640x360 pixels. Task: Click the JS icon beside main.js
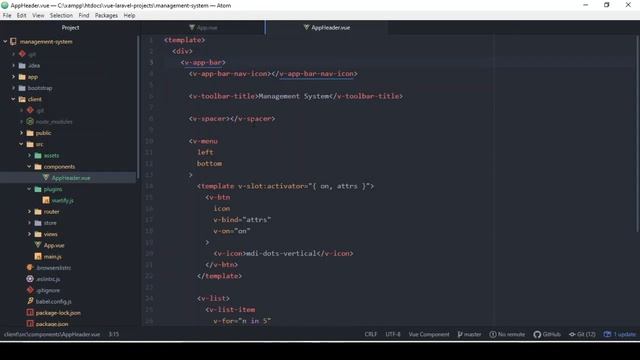click(x=38, y=256)
